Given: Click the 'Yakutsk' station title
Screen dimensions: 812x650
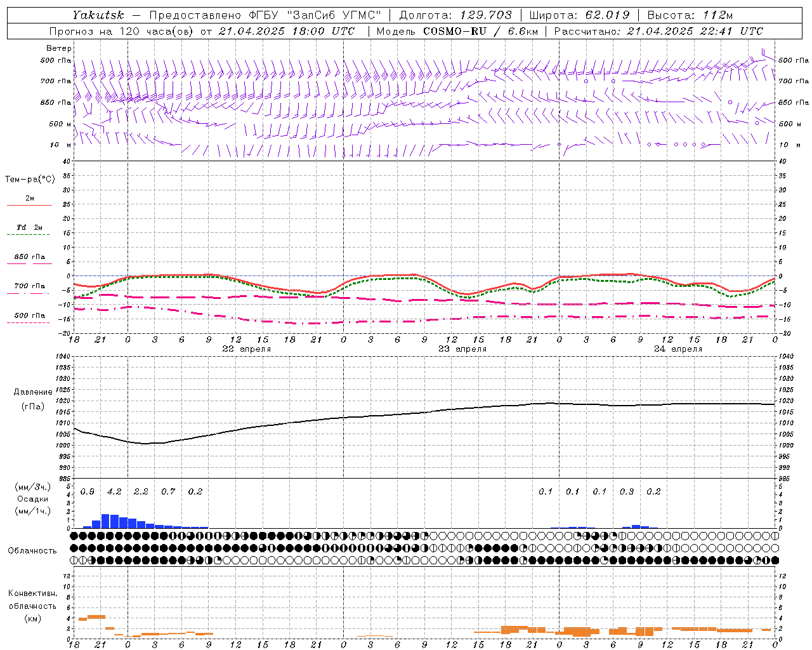Looking at the screenshot, I should pos(98,15).
